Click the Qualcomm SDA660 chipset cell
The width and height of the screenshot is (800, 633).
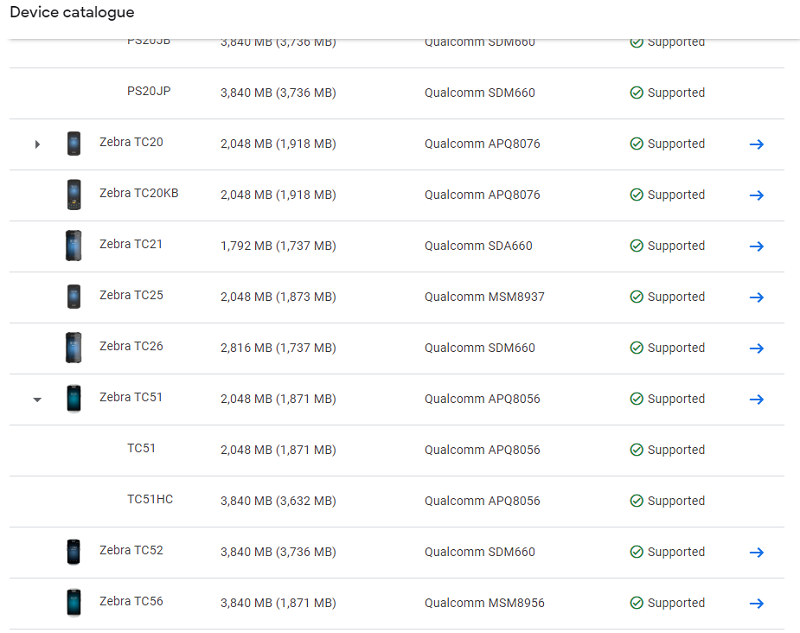[x=479, y=246]
